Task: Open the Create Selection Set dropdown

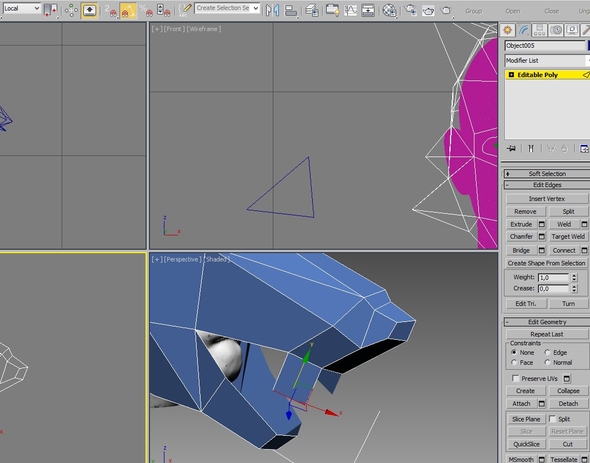Action: click(x=227, y=8)
